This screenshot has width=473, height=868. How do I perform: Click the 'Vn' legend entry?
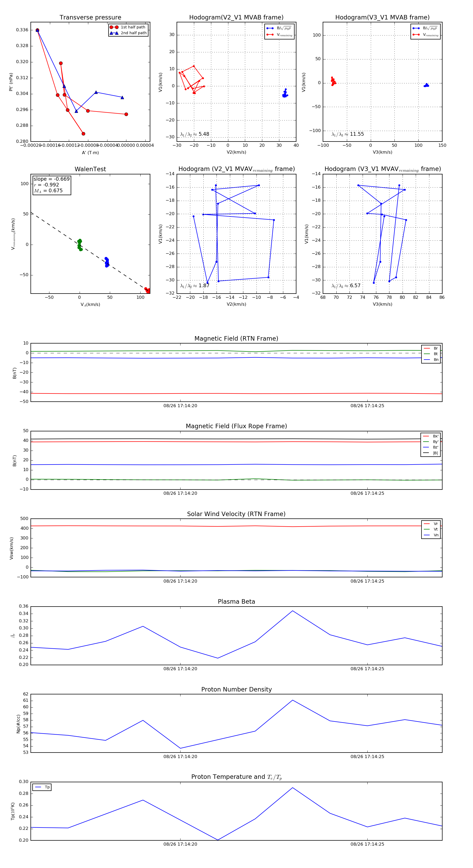point(431,535)
